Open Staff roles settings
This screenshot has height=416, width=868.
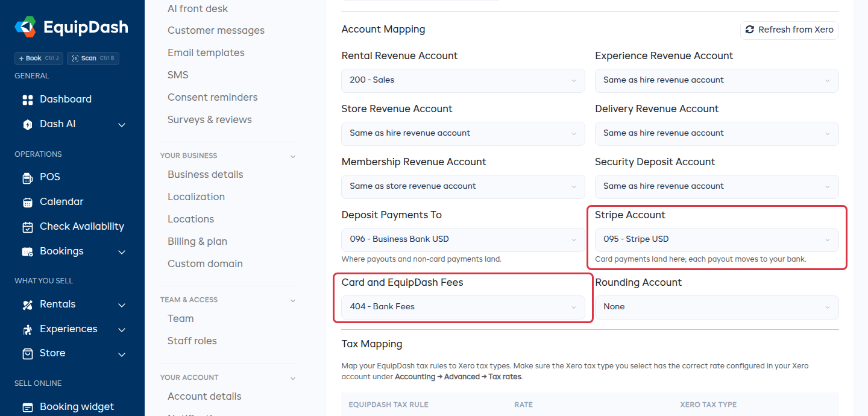coord(192,341)
